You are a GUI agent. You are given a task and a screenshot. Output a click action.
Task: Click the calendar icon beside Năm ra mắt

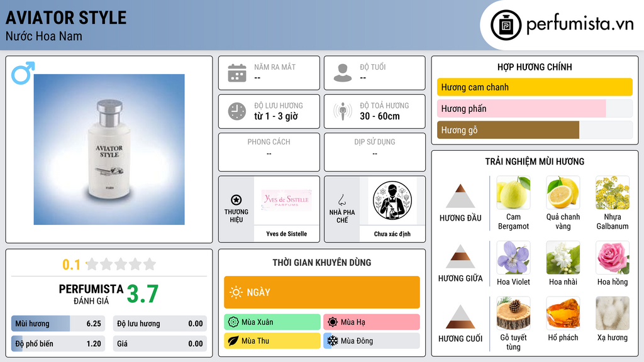[237, 73]
